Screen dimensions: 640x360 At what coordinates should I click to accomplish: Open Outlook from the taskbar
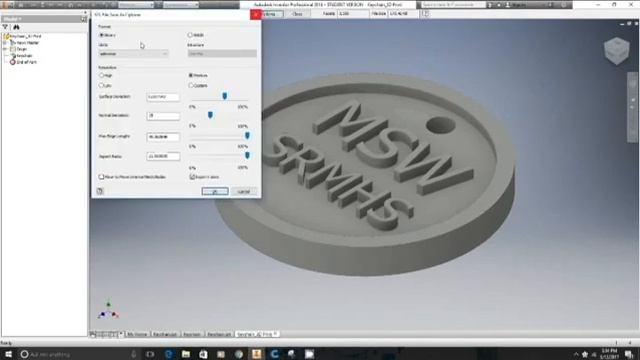203,354
